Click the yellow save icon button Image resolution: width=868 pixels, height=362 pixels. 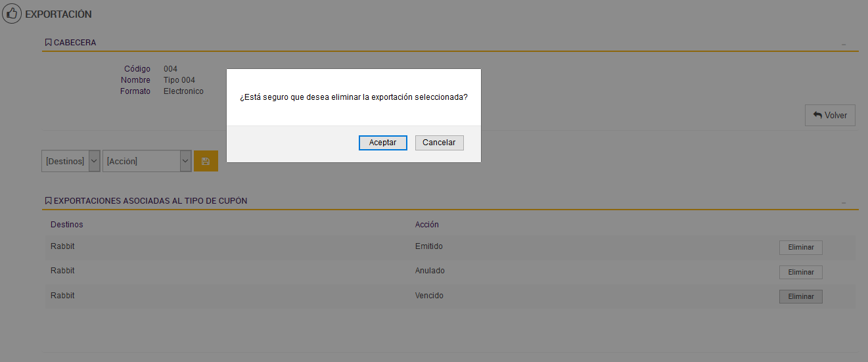(206, 161)
